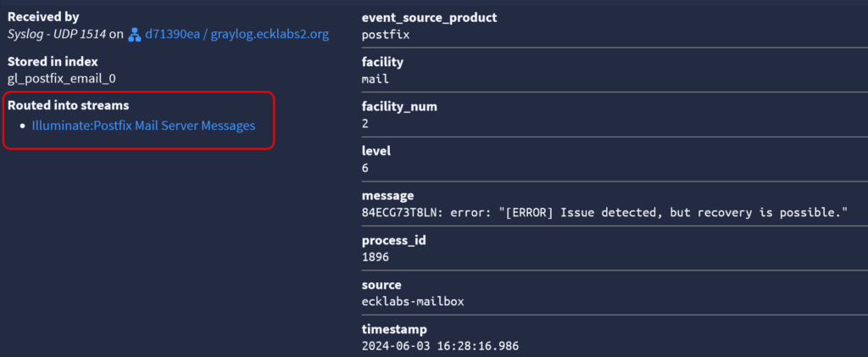Open Illuminate:Postfix Mail Server Messages stream
This screenshot has height=357, width=868.
click(143, 126)
